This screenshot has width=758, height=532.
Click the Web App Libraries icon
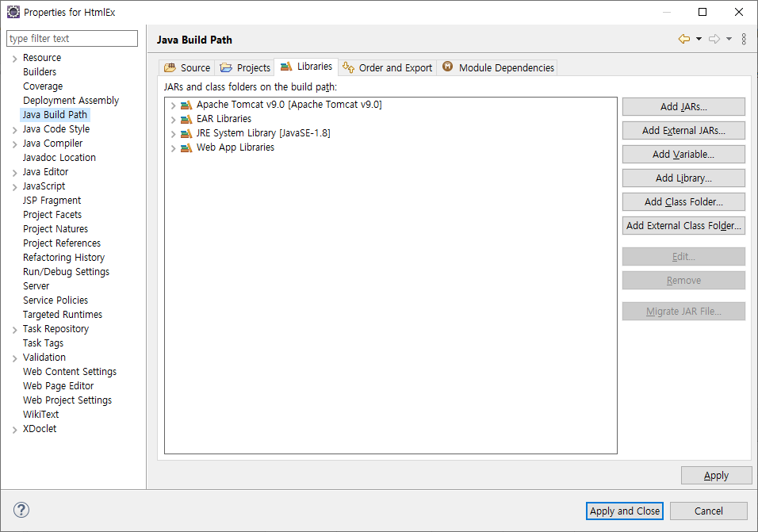(186, 147)
